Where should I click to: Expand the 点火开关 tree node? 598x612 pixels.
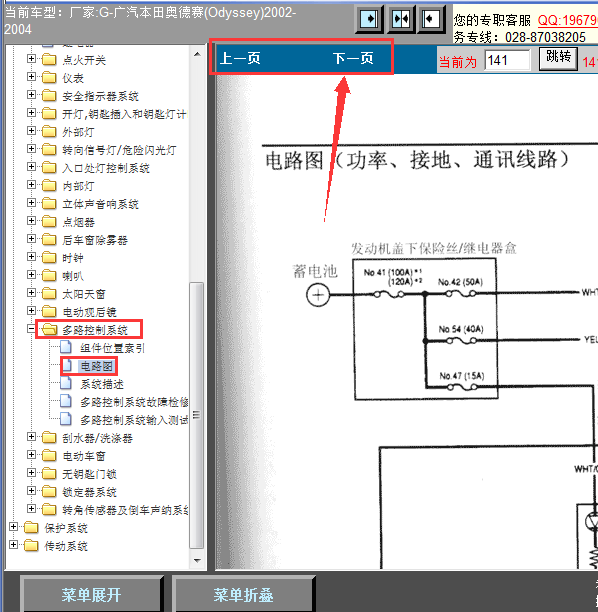31,59
